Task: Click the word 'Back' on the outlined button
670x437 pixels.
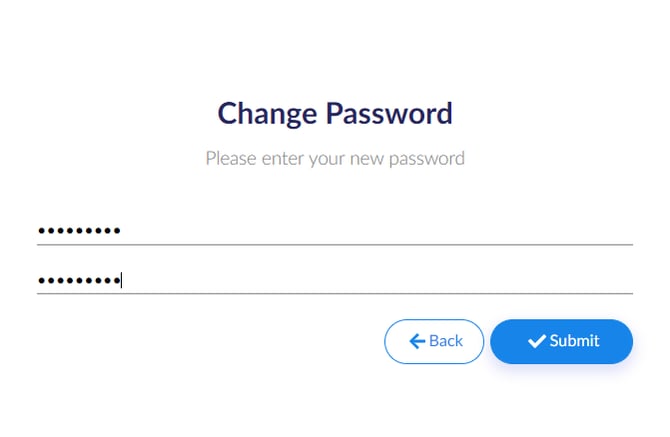Action: [445, 341]
